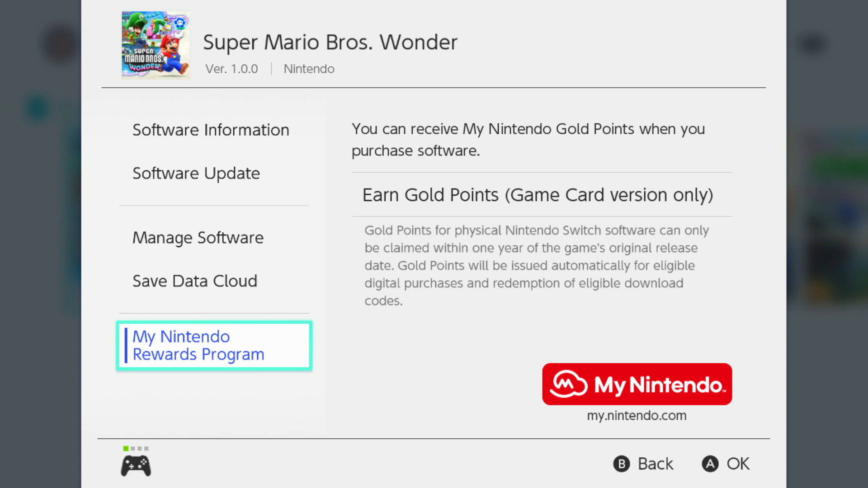
Task: Click the Earn Gold Points heading
Action: (538, 195)
